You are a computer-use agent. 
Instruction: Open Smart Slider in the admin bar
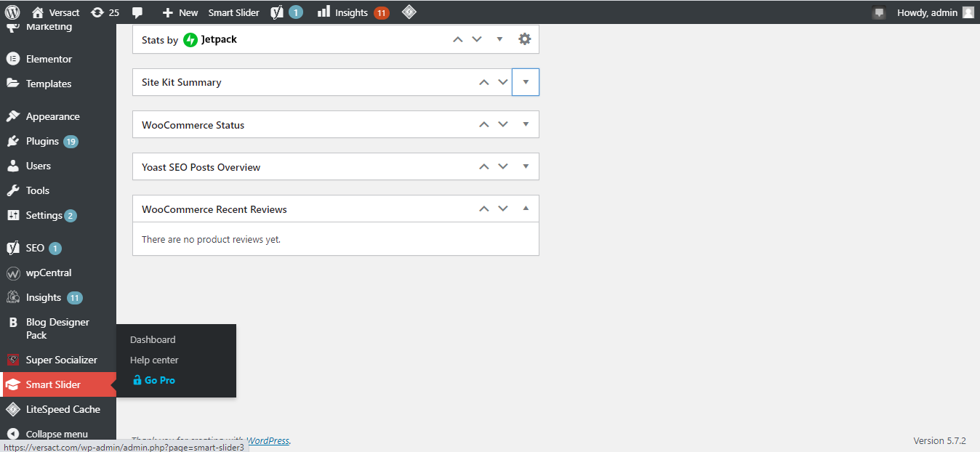pos(233,12)
